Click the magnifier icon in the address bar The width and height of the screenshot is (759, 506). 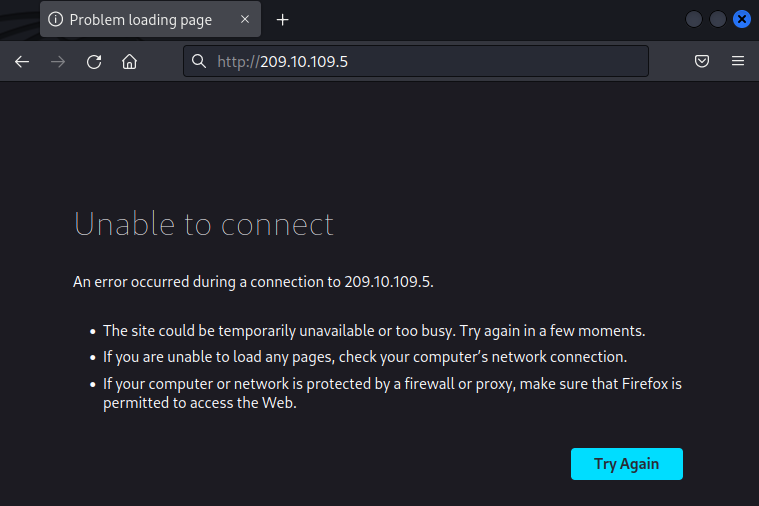(199, 62)
